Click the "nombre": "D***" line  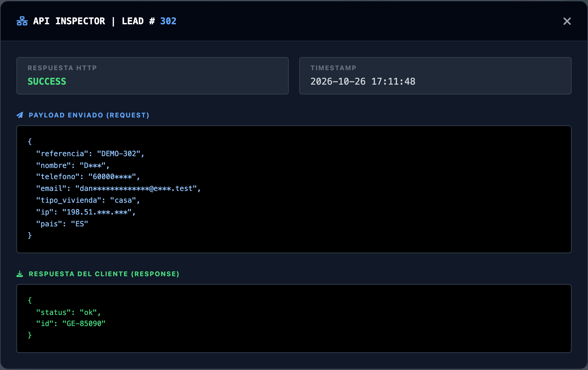[x=73, y=165]
